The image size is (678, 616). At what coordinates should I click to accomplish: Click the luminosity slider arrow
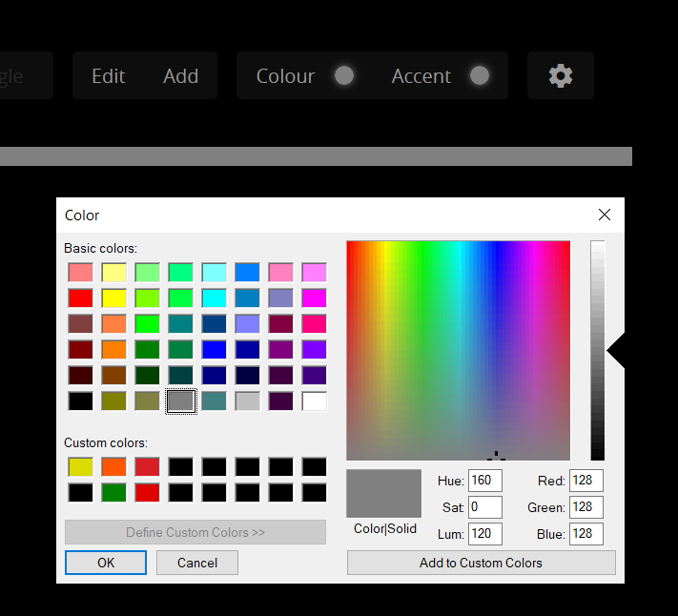615,351
